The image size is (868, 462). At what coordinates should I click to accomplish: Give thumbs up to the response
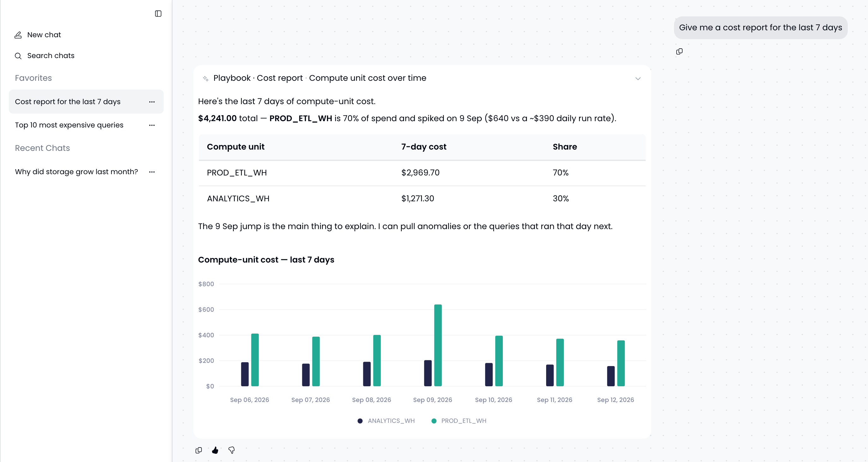pos(215,450)
